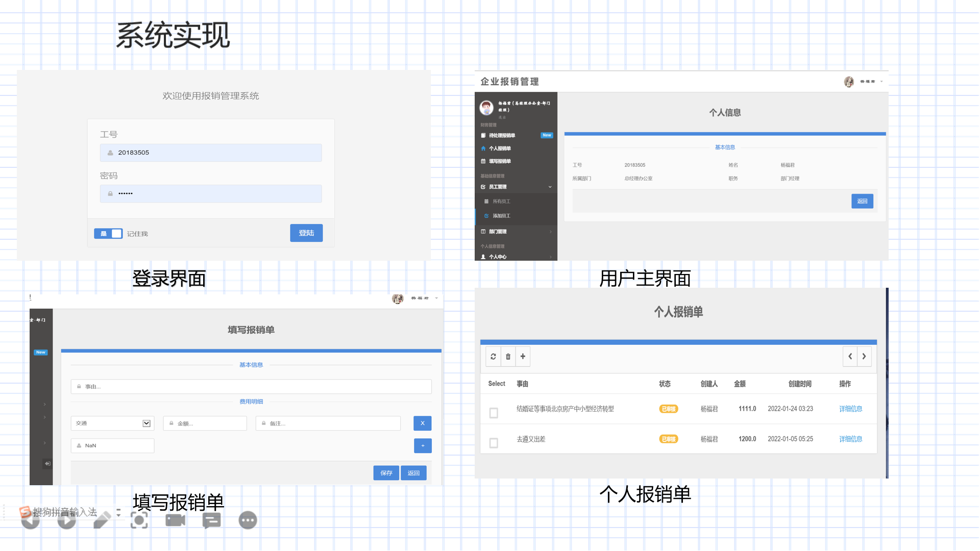Click the 创建时间 column header
Screen dimensions: 980x551
800,384
